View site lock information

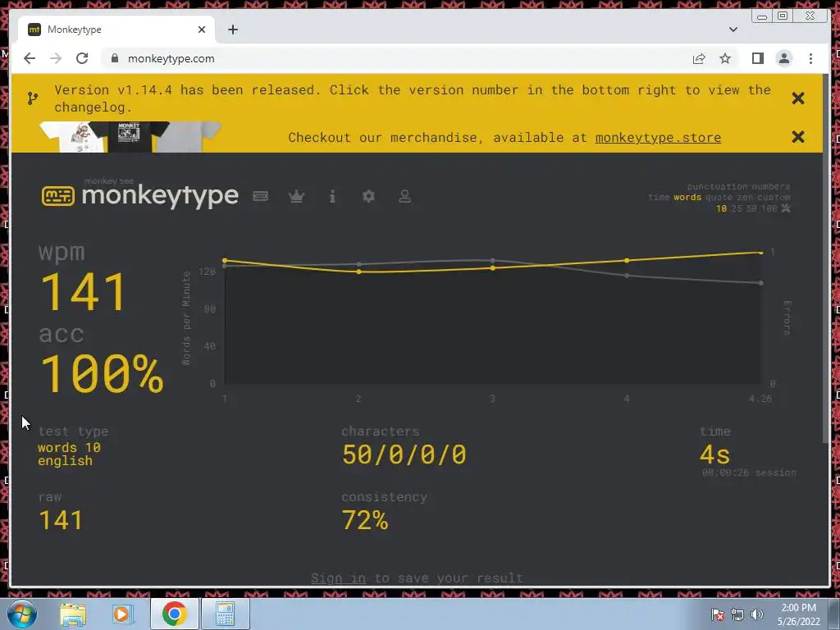(114, 58)
